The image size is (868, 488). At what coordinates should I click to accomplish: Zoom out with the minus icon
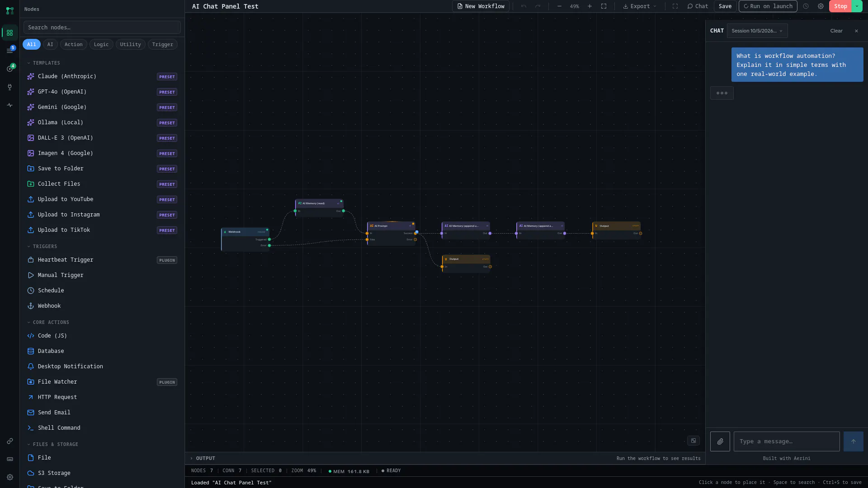(x=559, y=6)
